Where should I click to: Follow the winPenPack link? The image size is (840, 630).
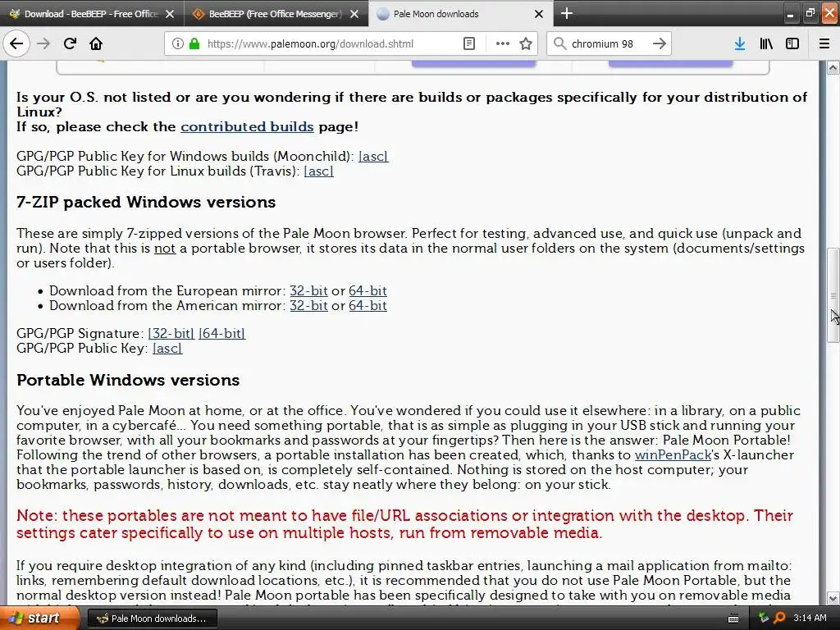pyautogui.click(x=673, y=455)
